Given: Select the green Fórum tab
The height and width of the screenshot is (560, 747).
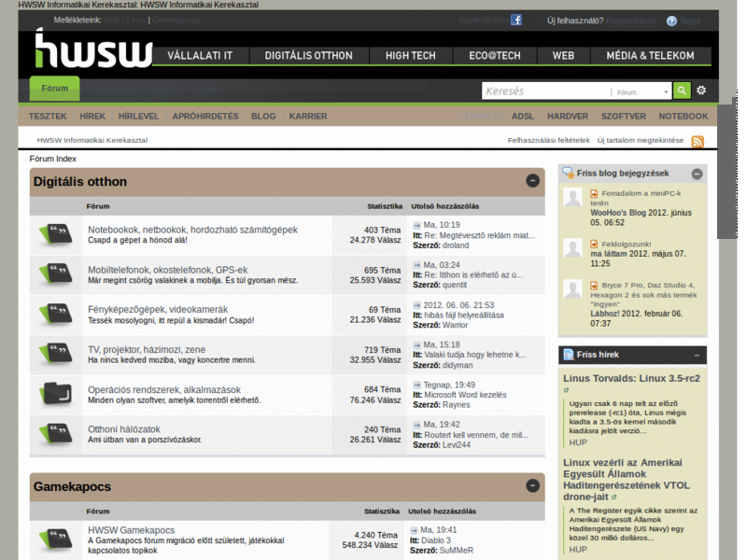Looking at the screenshot, I should [x=55, y=88].
